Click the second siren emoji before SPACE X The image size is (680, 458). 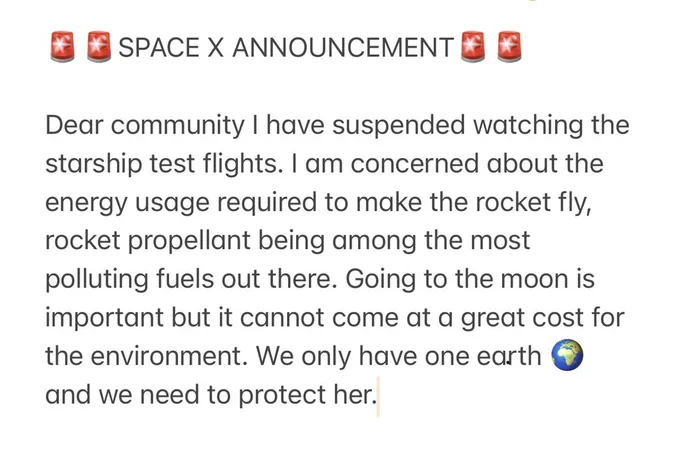click(99, 47)
